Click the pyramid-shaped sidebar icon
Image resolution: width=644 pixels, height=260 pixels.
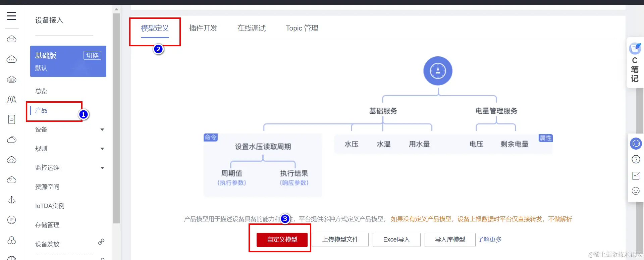[11, 200]
